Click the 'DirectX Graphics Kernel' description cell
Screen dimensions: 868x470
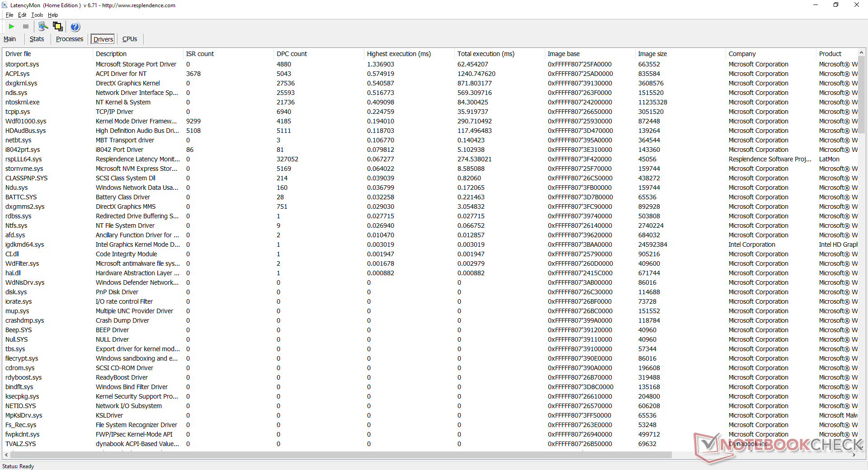128,83
